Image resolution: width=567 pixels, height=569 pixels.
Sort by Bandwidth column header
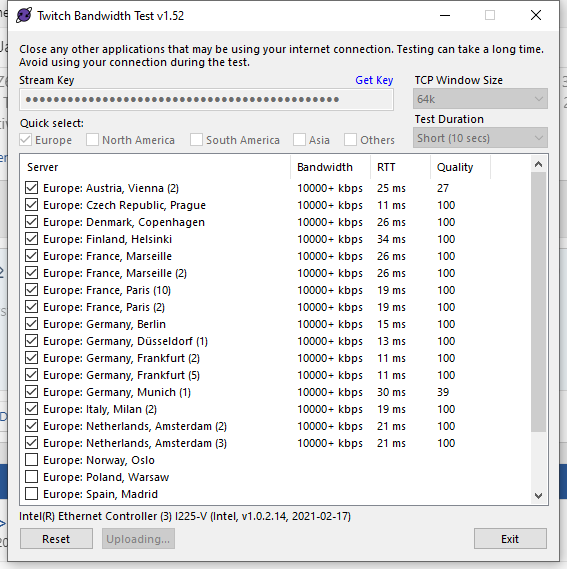pyautogui.click(x=330, y=167)
